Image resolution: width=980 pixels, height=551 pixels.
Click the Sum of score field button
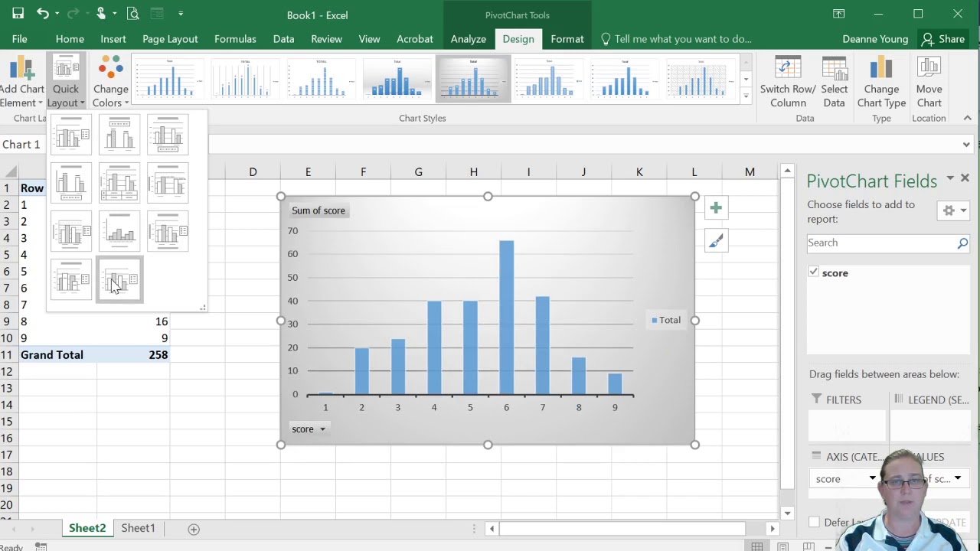click(x=318, y=210)
